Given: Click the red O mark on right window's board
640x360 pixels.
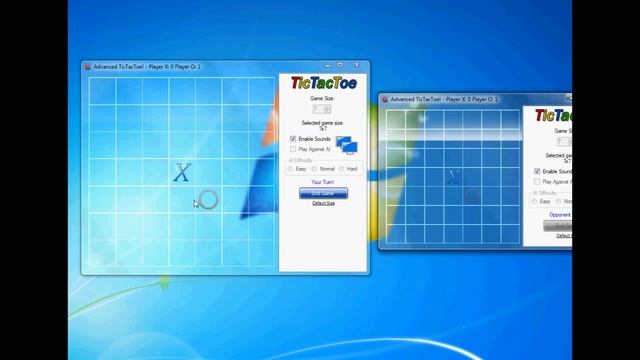Looking at the screenshot, I should click(x=472, y=196).
